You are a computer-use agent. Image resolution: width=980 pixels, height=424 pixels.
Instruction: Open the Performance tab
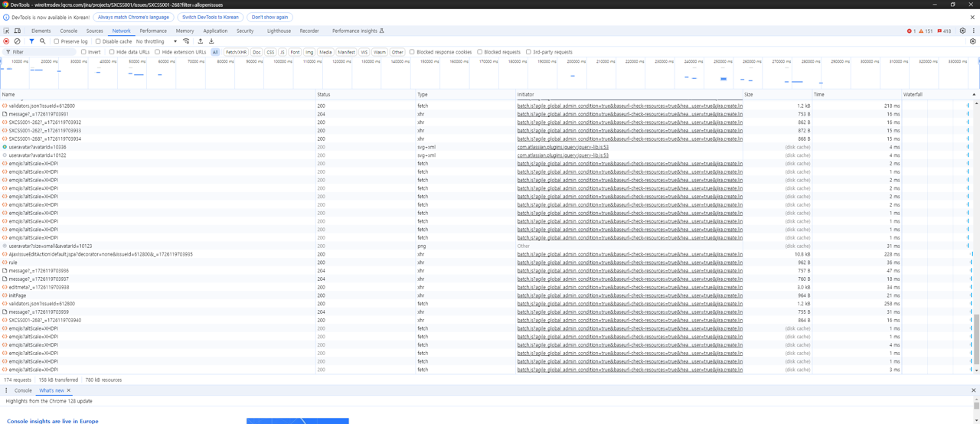tap(153, 31)
